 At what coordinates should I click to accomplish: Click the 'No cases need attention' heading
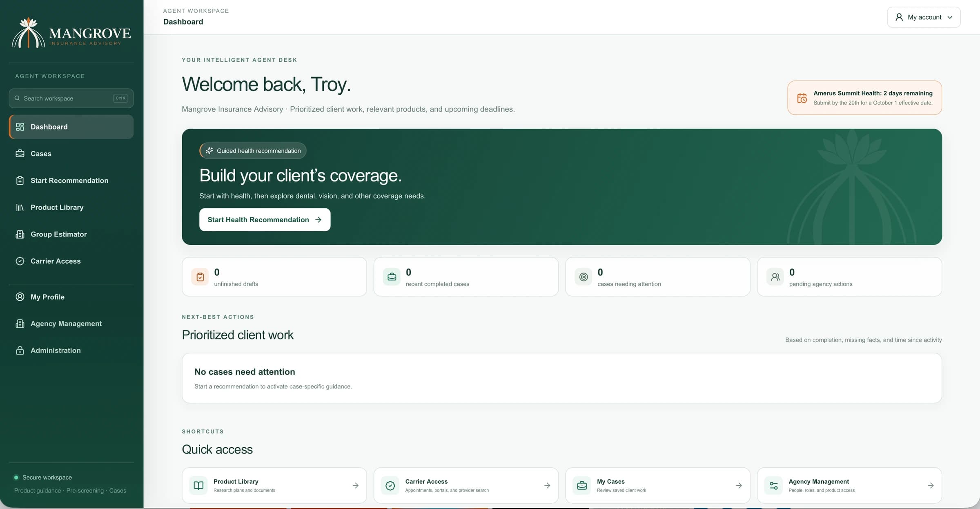pos(245,372)
